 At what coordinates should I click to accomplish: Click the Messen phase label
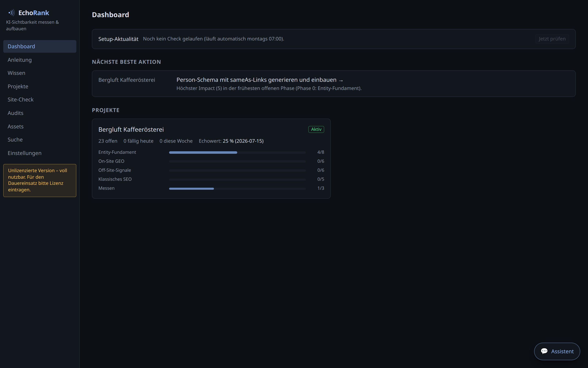click(106, 188)
